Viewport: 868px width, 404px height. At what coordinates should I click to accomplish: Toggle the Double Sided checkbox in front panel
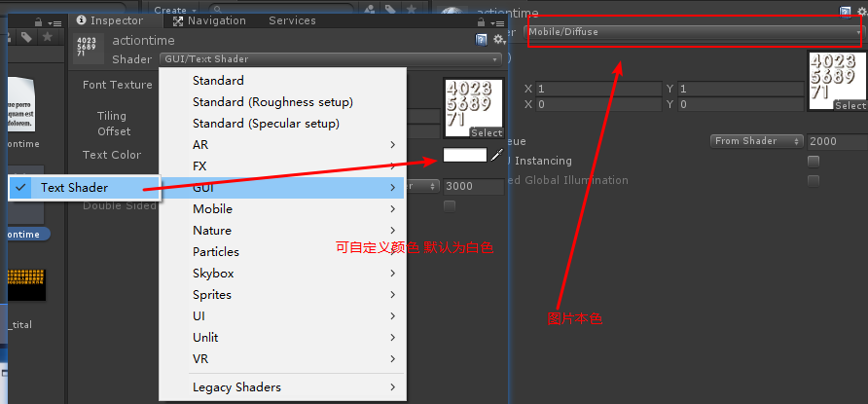(x=450, y=205)
